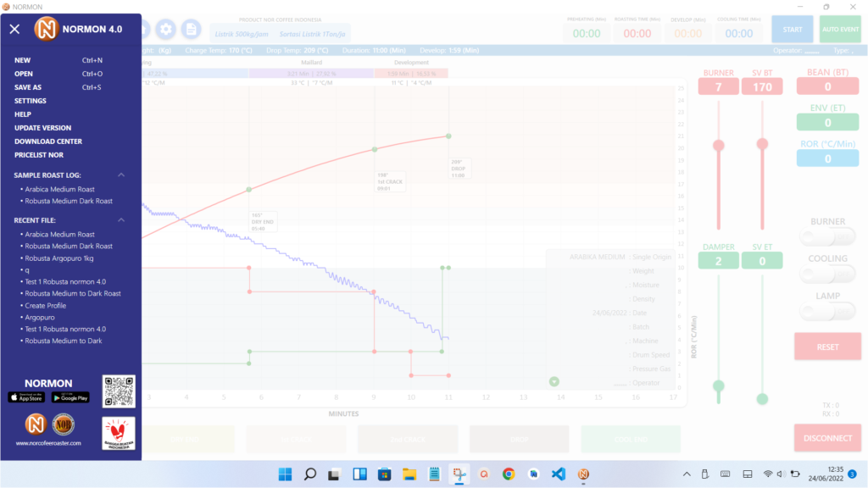Click the DISCONNECT button

click(x=827, y=438)
